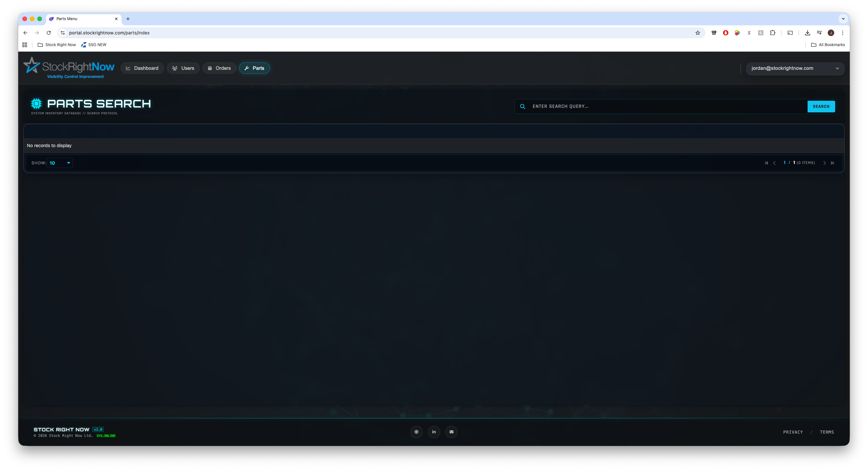868x470 pixels.
Task: Focus the Enter Search Query field
Action: pyautogui.click(x=667, y=107)
